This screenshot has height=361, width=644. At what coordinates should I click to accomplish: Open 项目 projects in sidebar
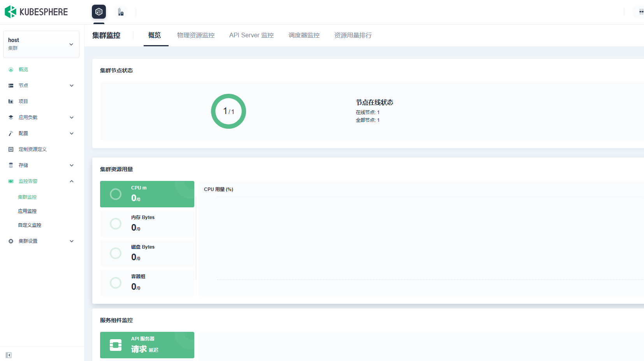(23, 102)
